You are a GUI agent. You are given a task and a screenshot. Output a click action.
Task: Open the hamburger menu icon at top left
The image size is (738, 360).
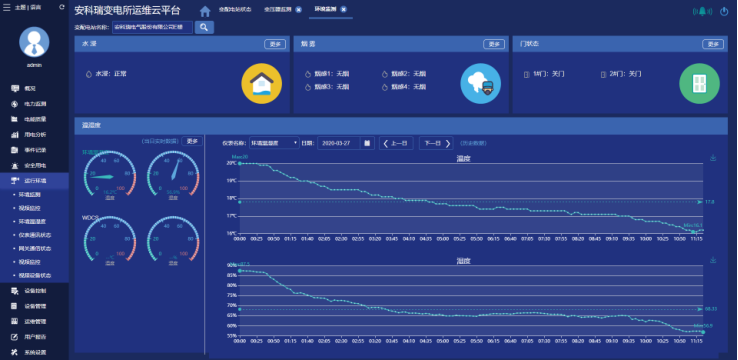click(7, 8)
